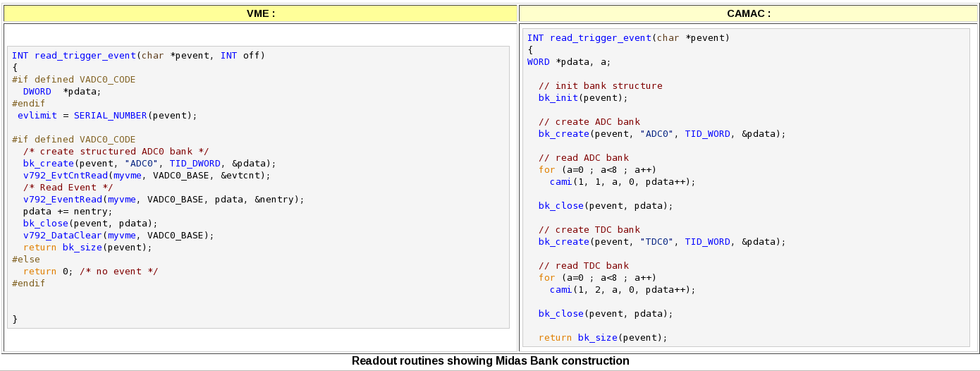
Task: Open bk_create link on the TID_DWORD line
Action: (49, 163)
